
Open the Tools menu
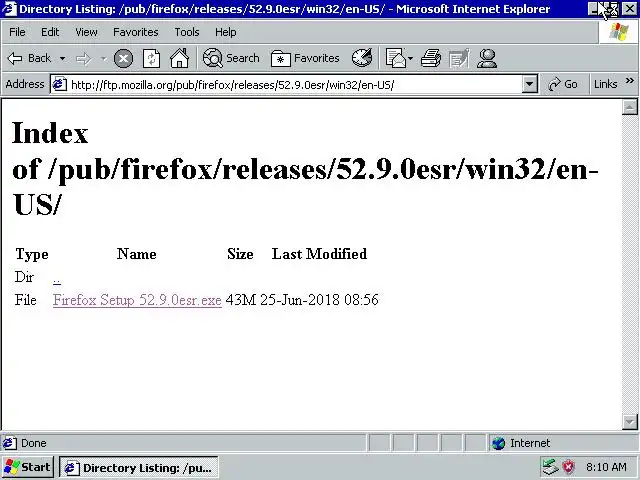coord(187,32)
